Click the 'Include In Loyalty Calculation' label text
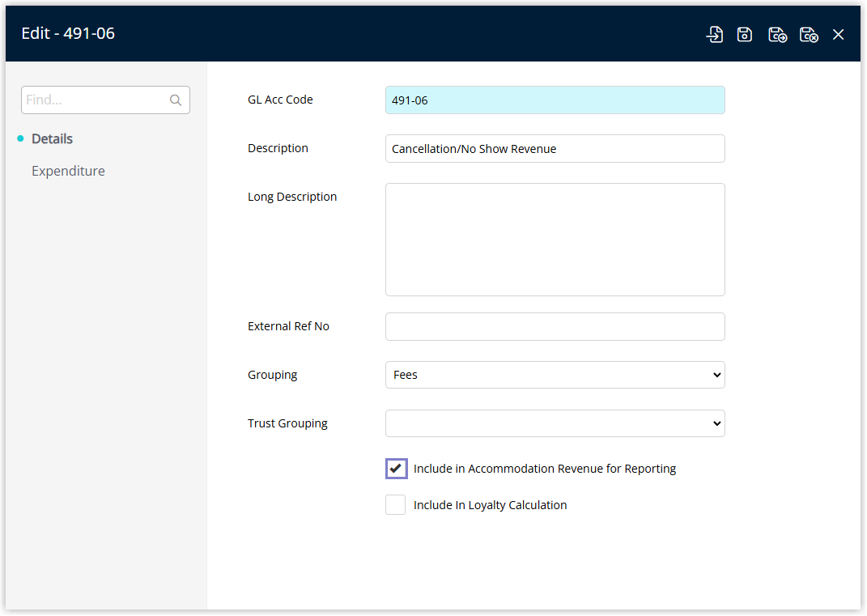The width and height of the screenshot is (867, 616). point(490,505)
